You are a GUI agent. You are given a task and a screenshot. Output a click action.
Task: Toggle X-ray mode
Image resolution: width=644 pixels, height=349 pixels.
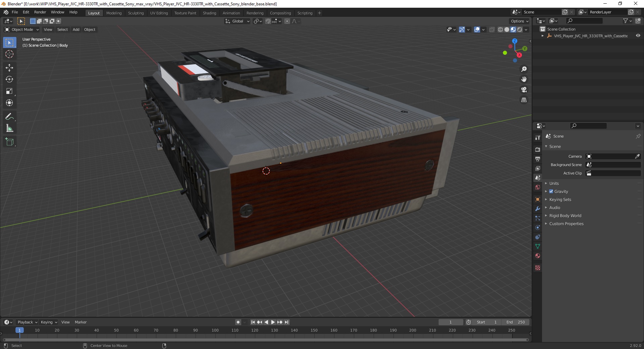(492, 30)
